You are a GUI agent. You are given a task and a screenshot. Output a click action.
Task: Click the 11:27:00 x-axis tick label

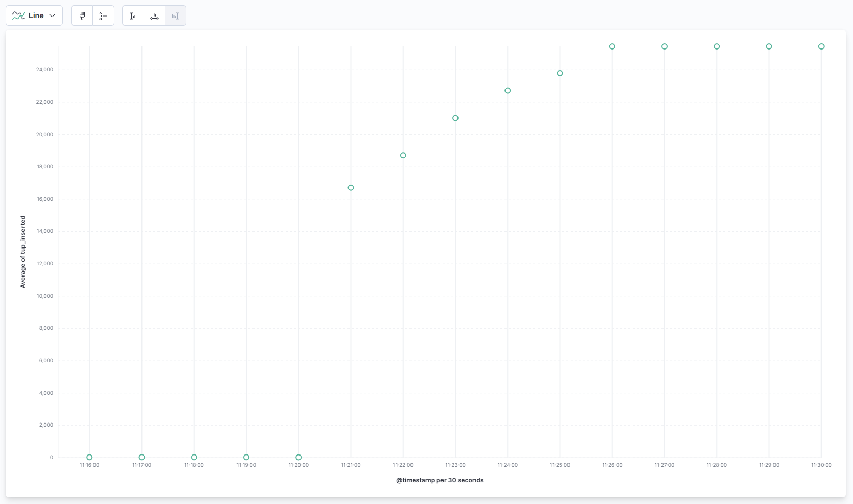pyautogui.click(x=665, y=465)
